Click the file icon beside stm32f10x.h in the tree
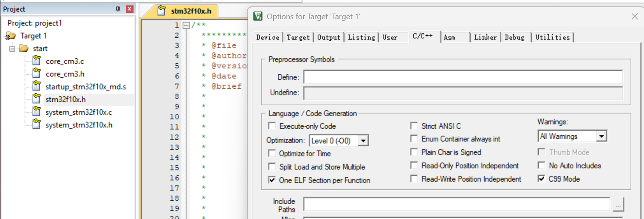This screenshot has width=644, height=219. pos(37,99)
